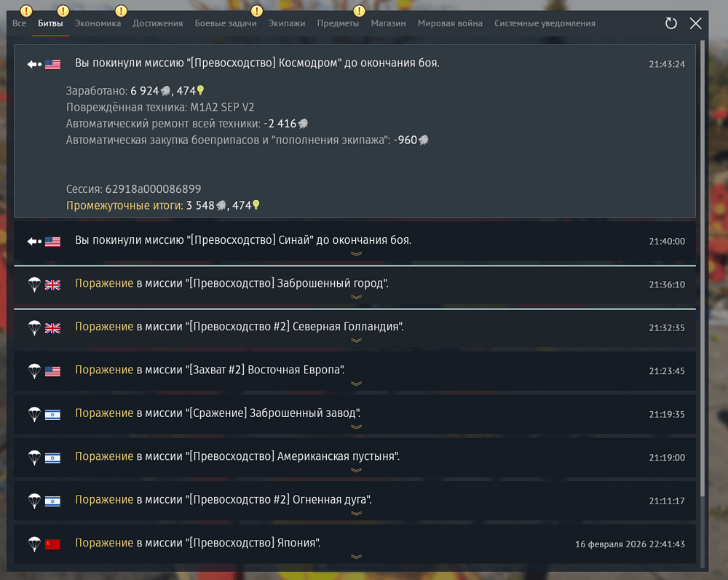The height and width of the screenshot is (580, 728).
Task: Close the battle log window
Action: [x=695, y=23]
